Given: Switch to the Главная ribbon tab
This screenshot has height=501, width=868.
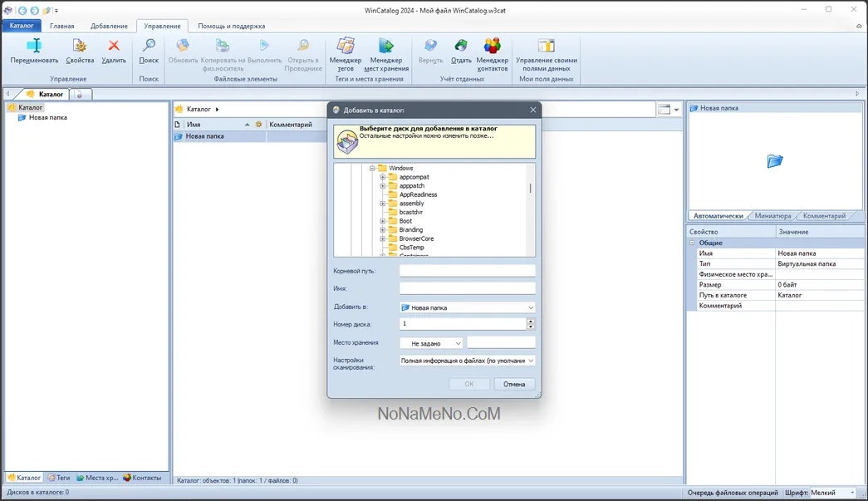Looking at the screenshot, I should 61,26.
